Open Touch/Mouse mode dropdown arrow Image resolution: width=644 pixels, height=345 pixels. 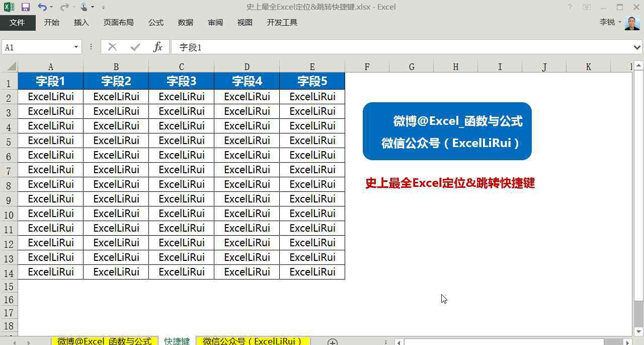click(93, 7)
